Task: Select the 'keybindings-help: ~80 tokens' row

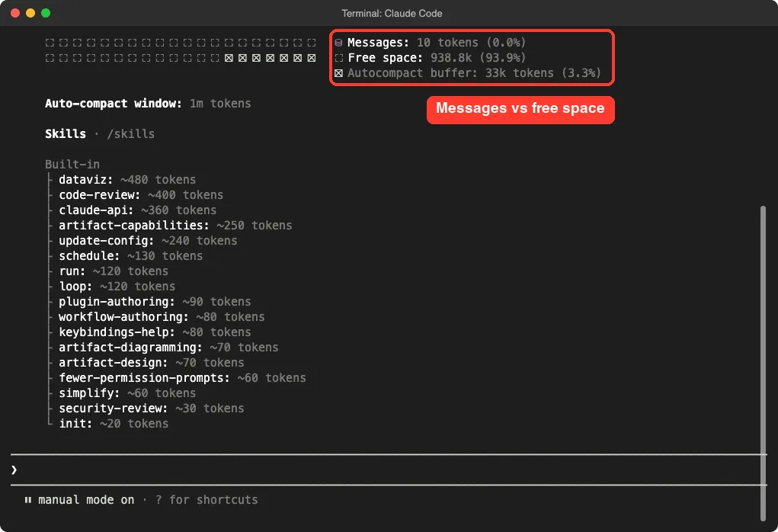Action: pos(155,332)
